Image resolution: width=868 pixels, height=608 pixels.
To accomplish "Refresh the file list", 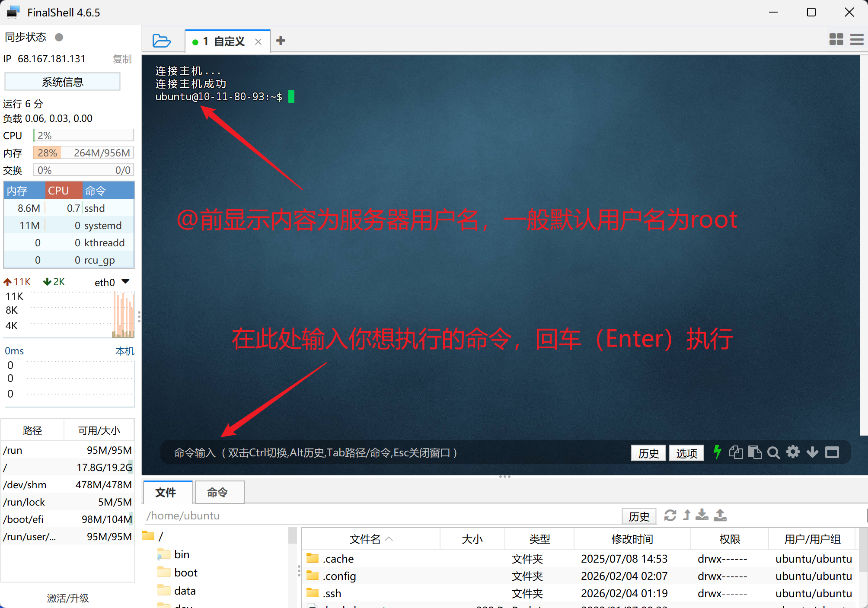I will click(670, 516).
